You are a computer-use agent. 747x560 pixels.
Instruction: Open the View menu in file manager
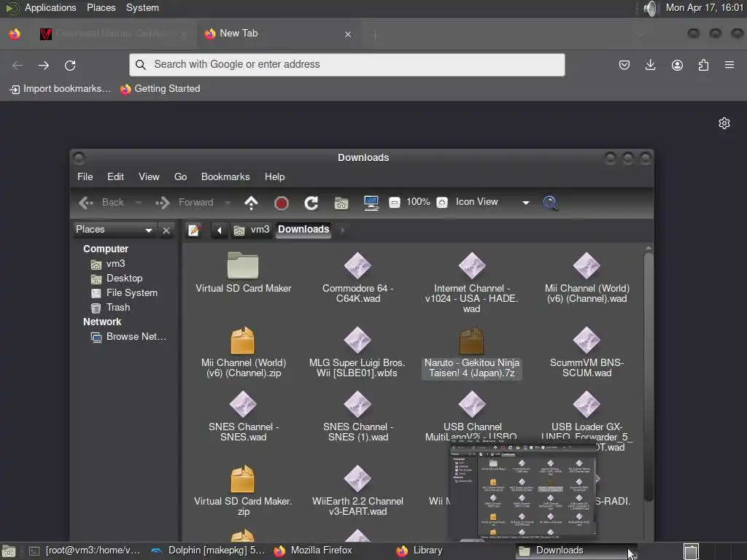[149, 176]
